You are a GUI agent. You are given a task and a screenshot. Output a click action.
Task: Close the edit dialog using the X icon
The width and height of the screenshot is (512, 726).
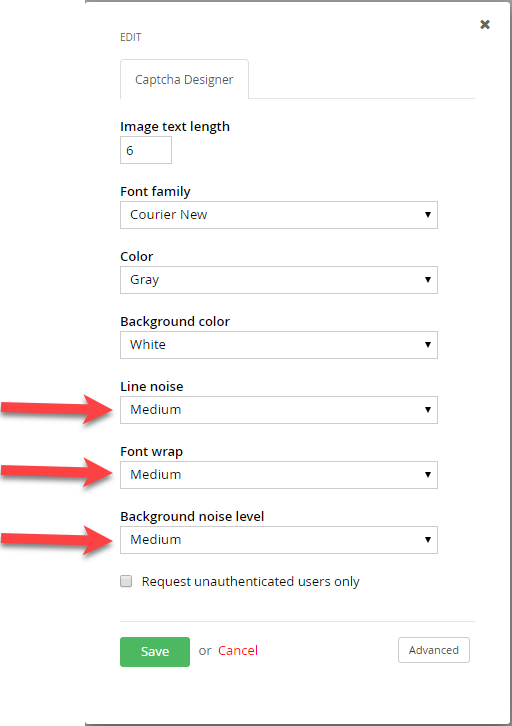(x=485, y=25)
